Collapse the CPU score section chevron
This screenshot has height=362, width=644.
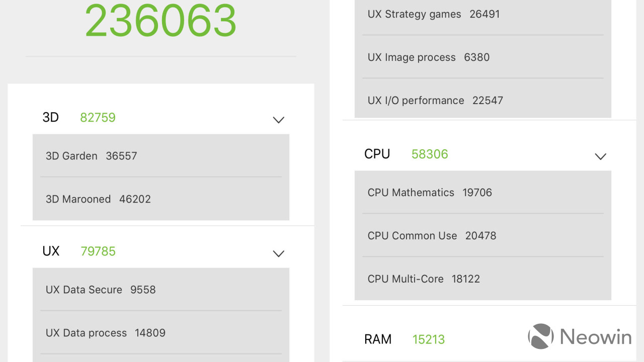click(x=600, y=156)
